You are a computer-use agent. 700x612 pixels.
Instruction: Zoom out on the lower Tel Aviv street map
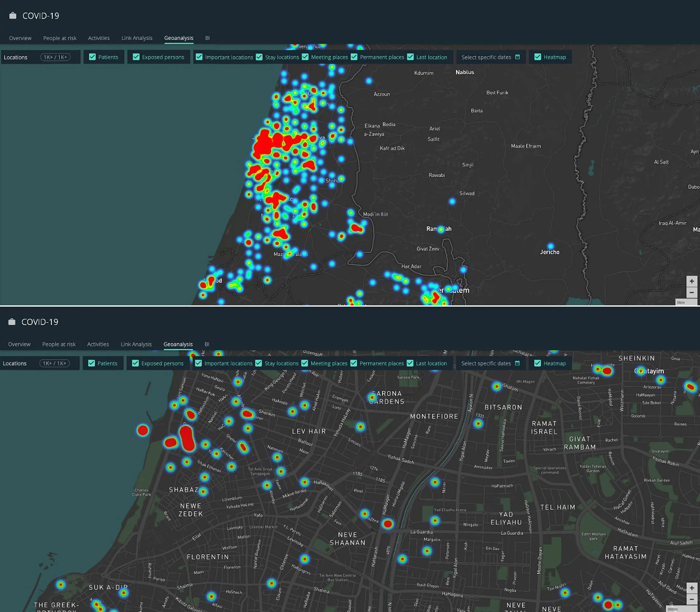point(691,599)
